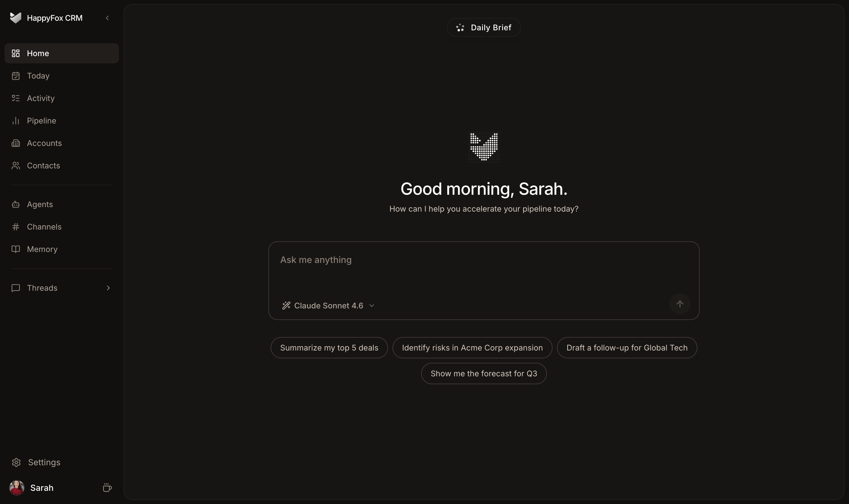Click the send arrow button
849x504 pixels.
pyautogui.click(x=680, y=304)
